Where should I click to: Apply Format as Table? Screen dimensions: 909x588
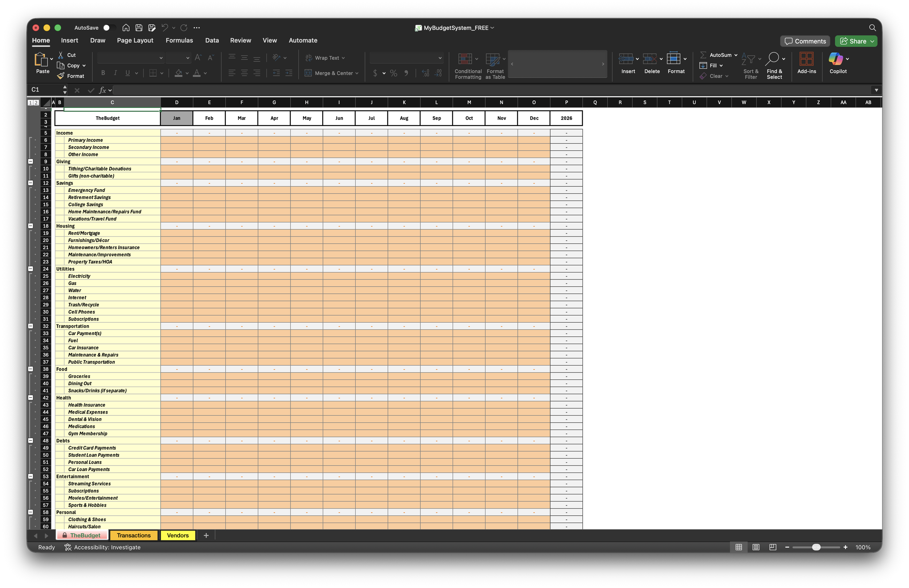(494, 66)
